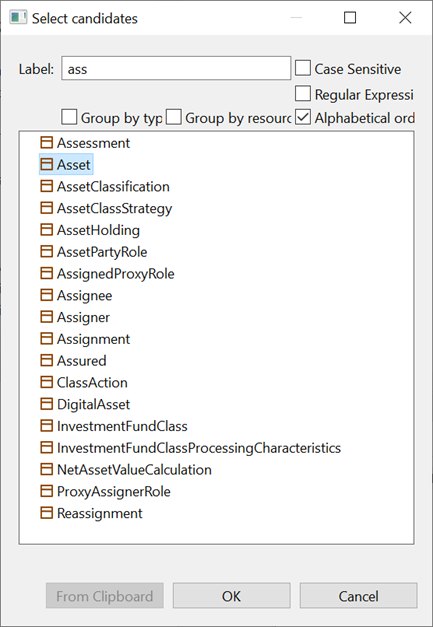Focus the Label search field

click(176, 68)
